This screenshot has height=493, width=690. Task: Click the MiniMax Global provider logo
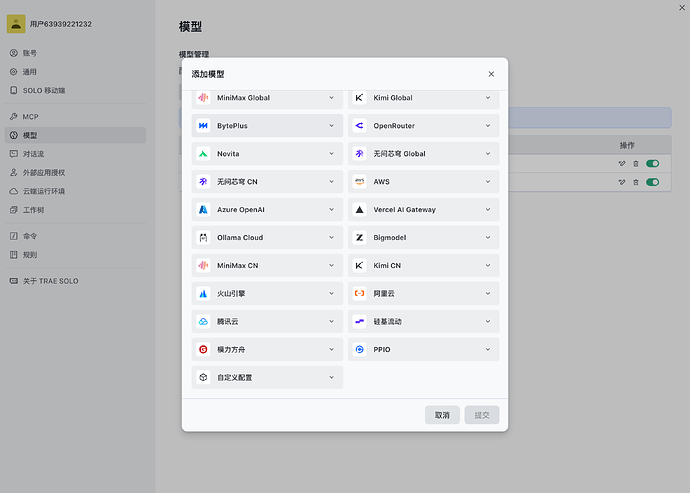(203, 98)
